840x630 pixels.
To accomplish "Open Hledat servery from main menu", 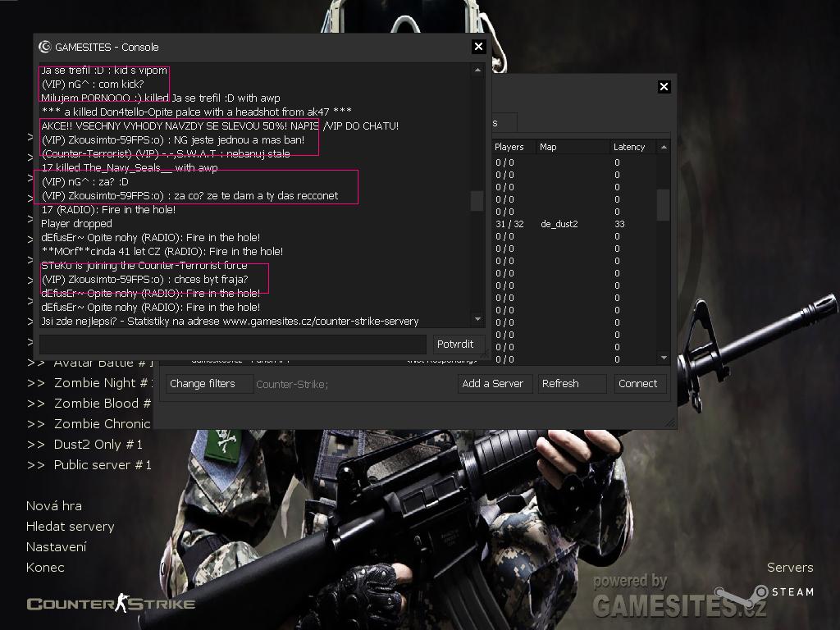I will [x=71, y=527].
